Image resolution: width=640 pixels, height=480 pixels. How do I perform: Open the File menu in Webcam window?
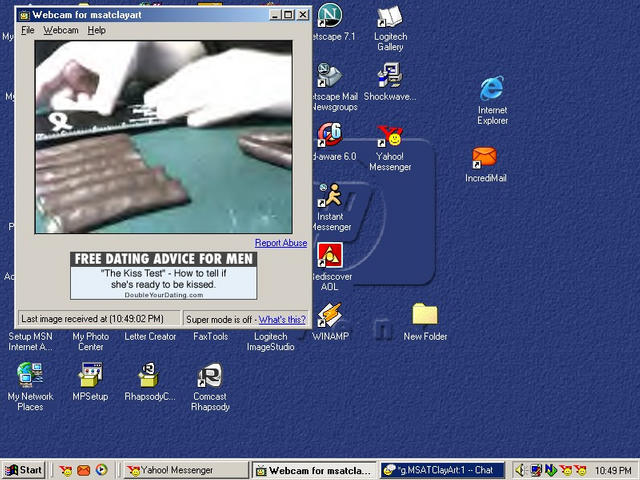pyautogui.click(x=28, y=30)
